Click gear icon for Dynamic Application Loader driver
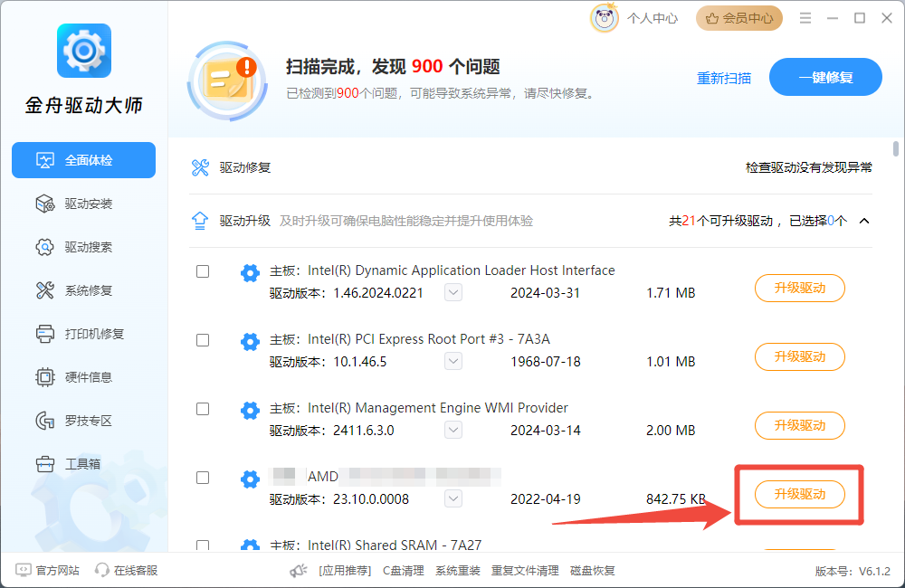905x588 pixels. [x=250, y=272]
